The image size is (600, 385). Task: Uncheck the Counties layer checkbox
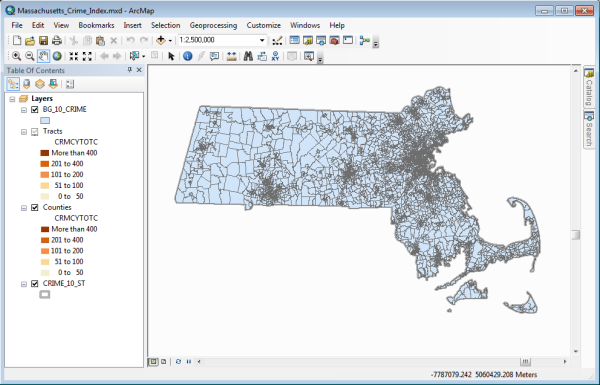click(35, 208)
